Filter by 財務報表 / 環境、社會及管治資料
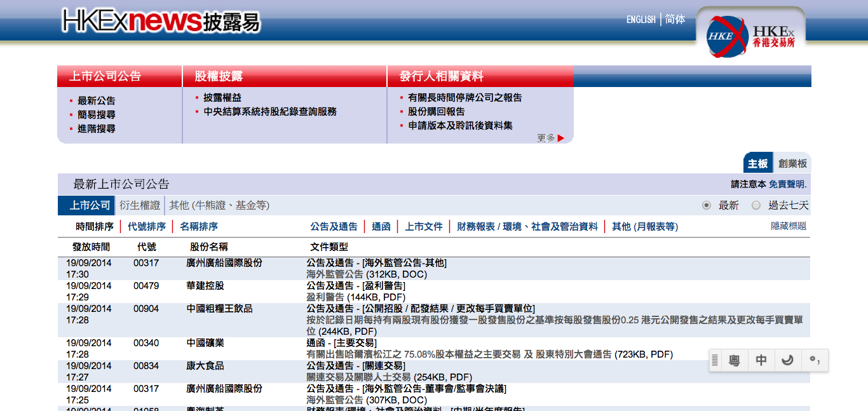Viewport: 868px width, 411px height. [x=527, y=227]
